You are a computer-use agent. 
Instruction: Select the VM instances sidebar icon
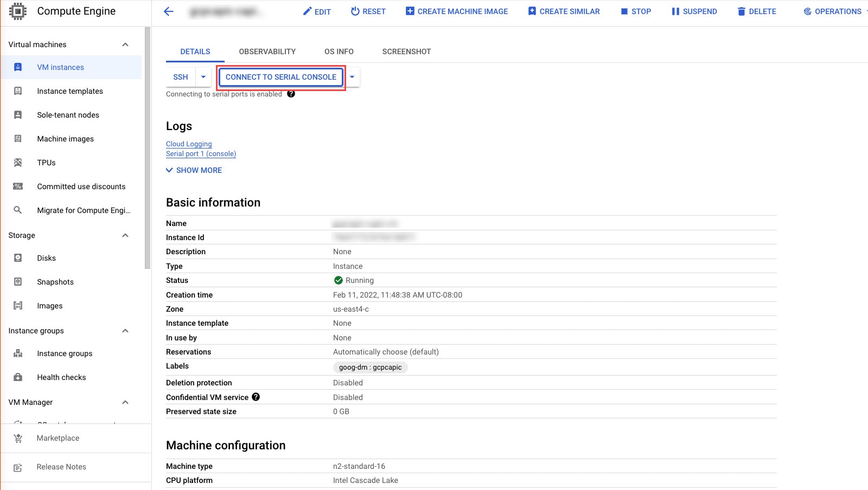[18, 67]
